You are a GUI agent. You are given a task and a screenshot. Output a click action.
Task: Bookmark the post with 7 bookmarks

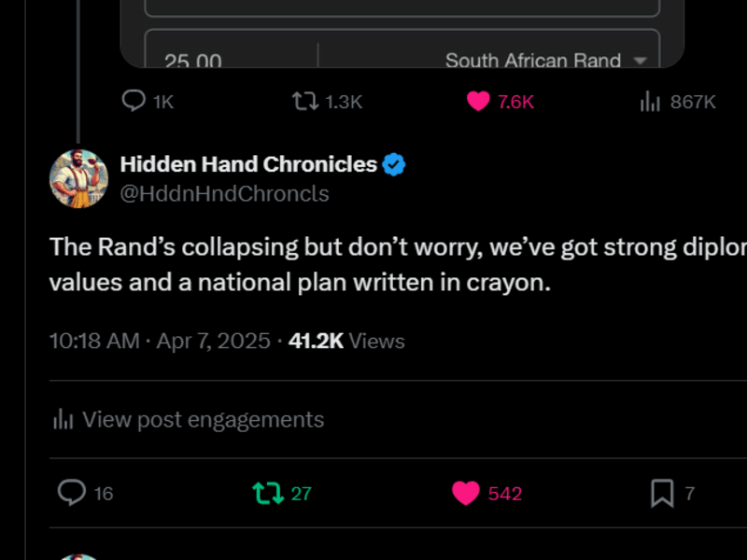coord(672,493)
